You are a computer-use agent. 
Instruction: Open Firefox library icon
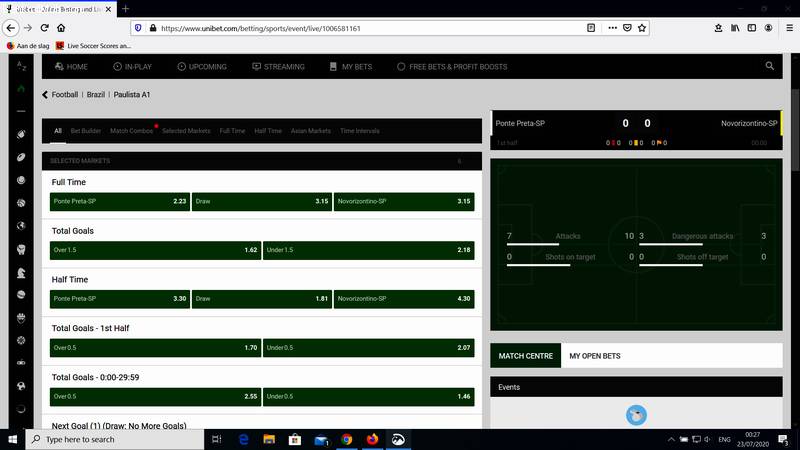735,28
